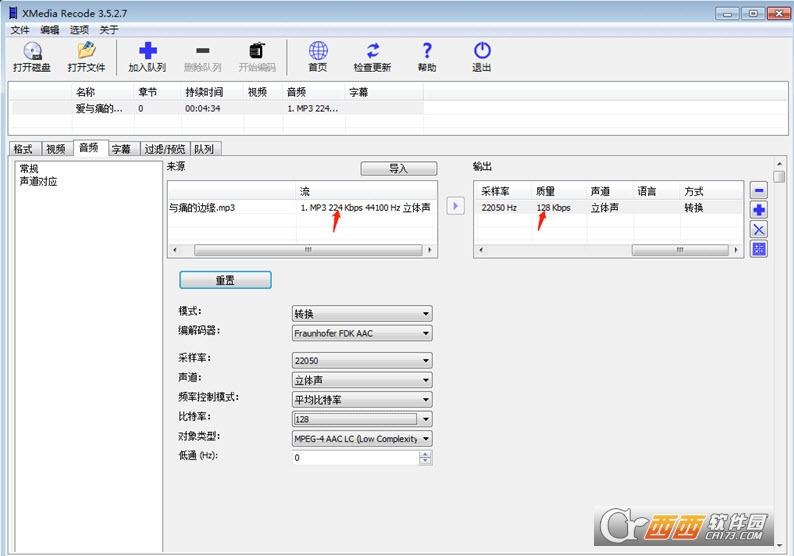Expand the 模式 dropdown
794x556 pixels.
[362, 313]
